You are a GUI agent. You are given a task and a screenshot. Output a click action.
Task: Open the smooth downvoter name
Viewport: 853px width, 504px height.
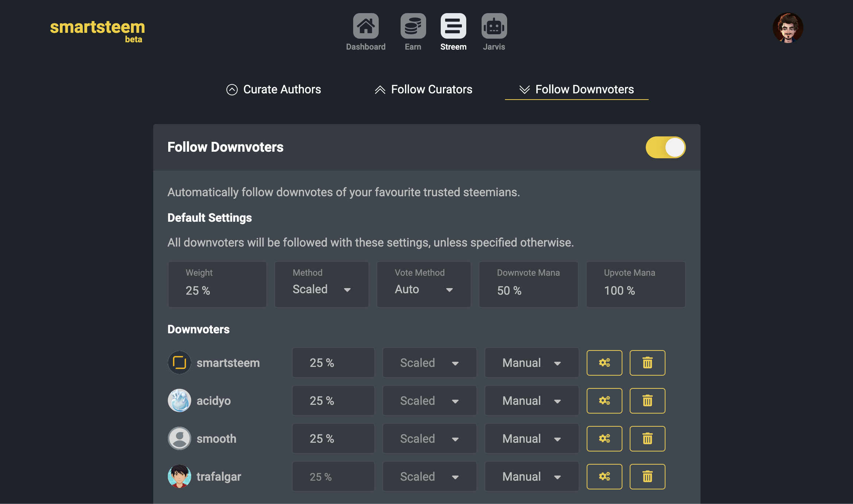pyautogui.click(x=216, y=439)
